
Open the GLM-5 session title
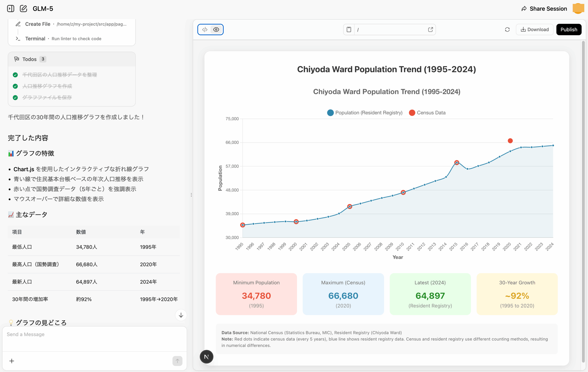click(x=43, y=9)
